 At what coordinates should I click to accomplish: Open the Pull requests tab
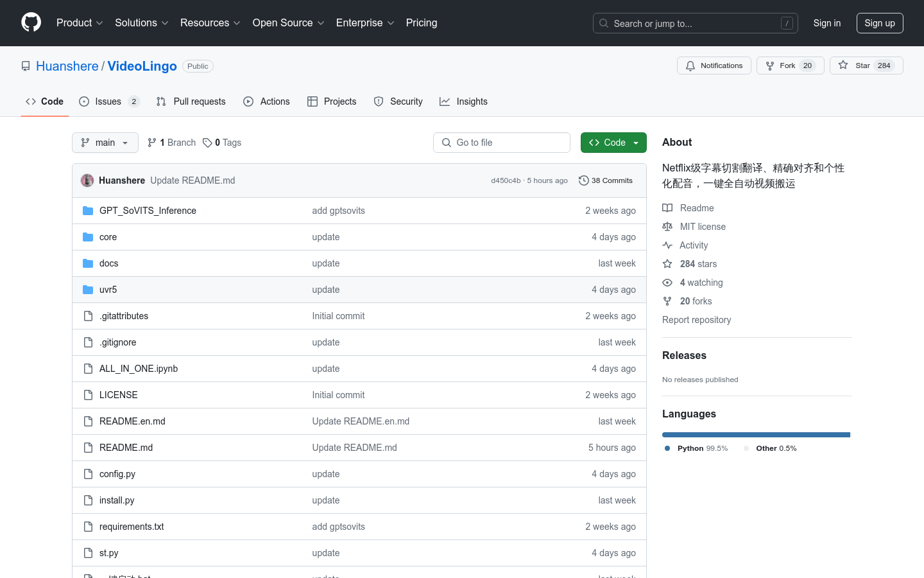191,101
